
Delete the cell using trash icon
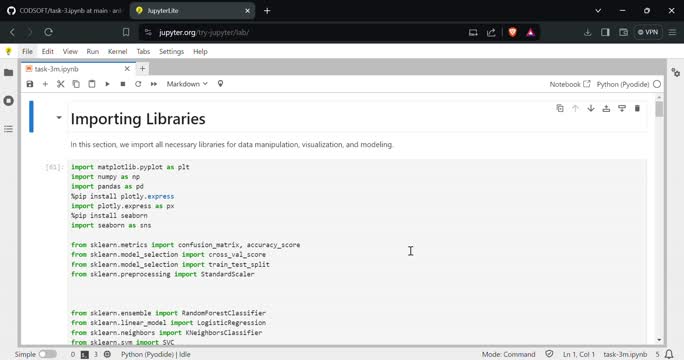click(637, 108)
